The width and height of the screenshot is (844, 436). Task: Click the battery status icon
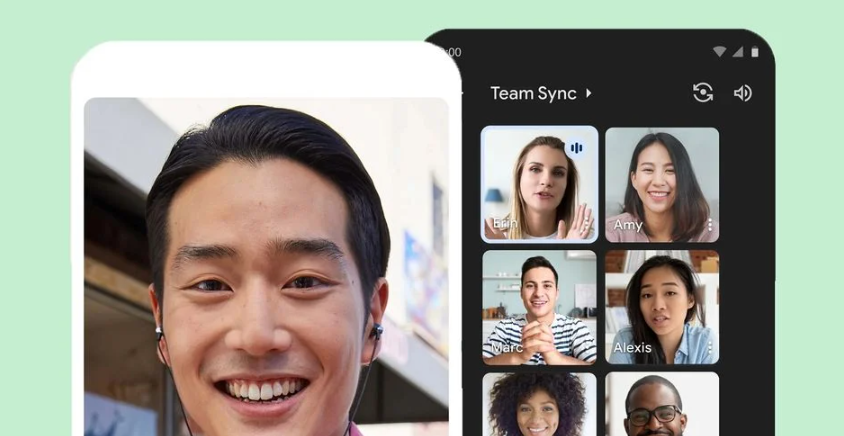click(754, 52)
